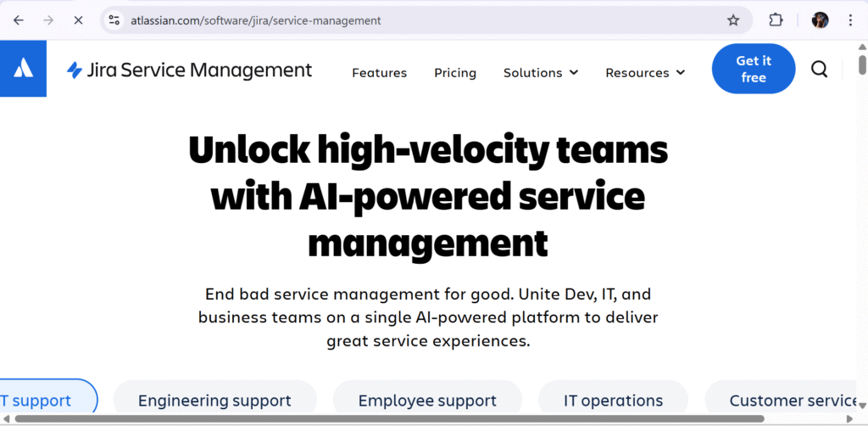Screen dimensions: 868x426
Task: Open the Extensions puzzle icon
Action: click(776, 20)
